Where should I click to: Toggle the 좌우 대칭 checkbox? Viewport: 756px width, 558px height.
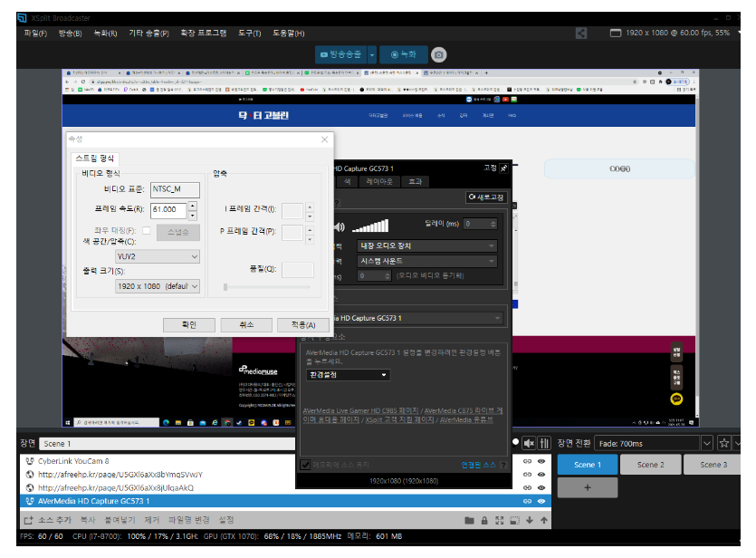point(147,230)
